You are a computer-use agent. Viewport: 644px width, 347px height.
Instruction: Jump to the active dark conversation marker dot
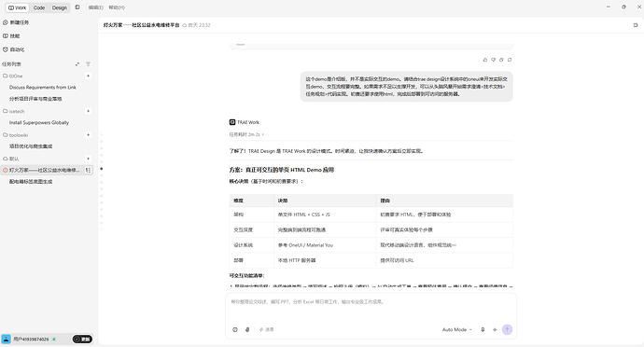[x=102, y=168]
